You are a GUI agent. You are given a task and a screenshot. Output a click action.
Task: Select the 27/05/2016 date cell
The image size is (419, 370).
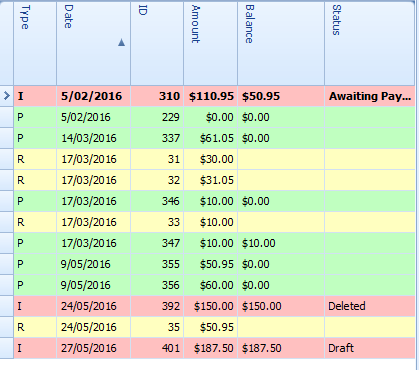click(93, 348)
